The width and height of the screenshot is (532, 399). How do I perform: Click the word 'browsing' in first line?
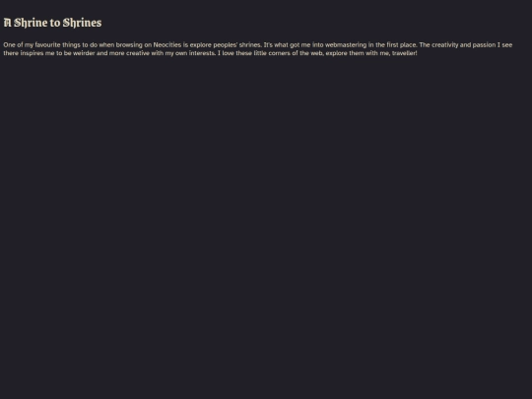click(x=129, y=44)
